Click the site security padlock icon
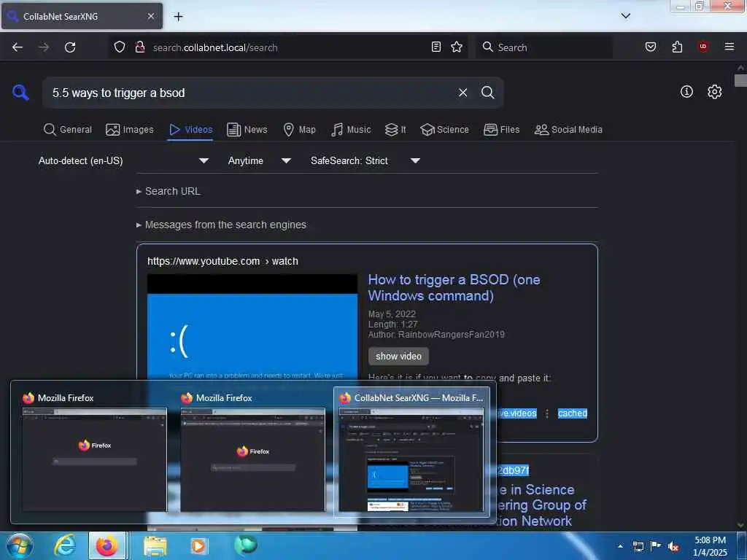The image size is (747, 560). (139, 47)
